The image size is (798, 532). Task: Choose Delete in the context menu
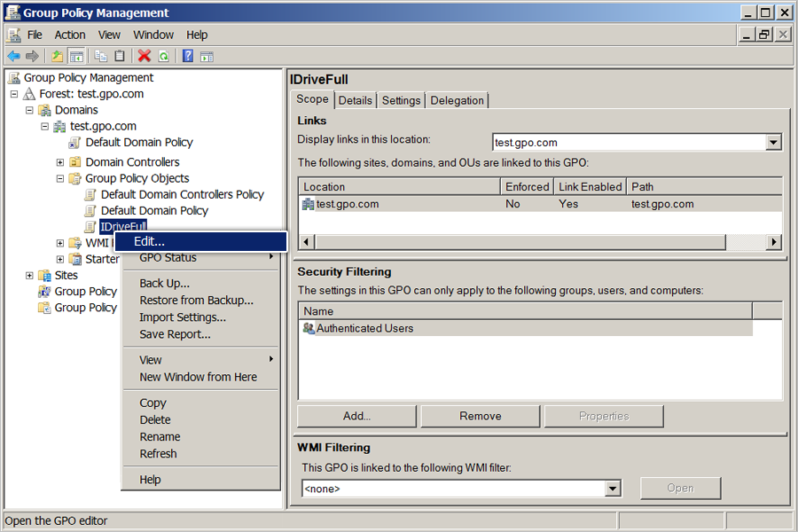pyautogui.click(x=201, y=420)
